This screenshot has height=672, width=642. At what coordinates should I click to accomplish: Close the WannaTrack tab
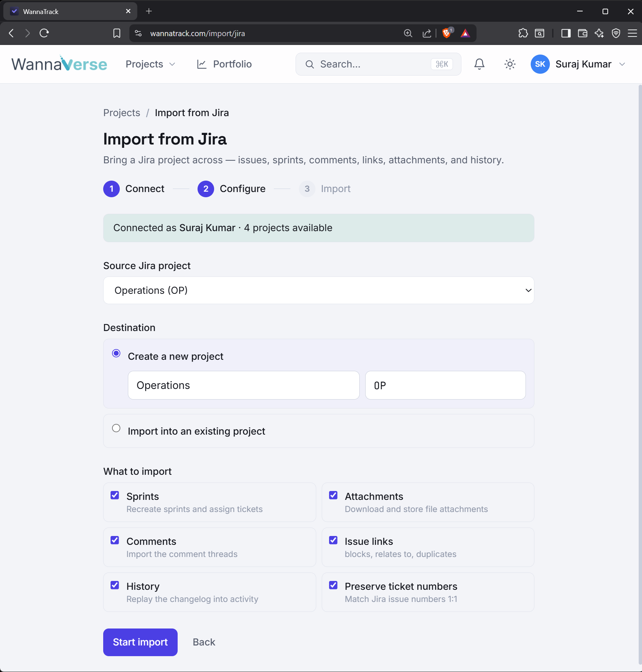pos(128,11)
